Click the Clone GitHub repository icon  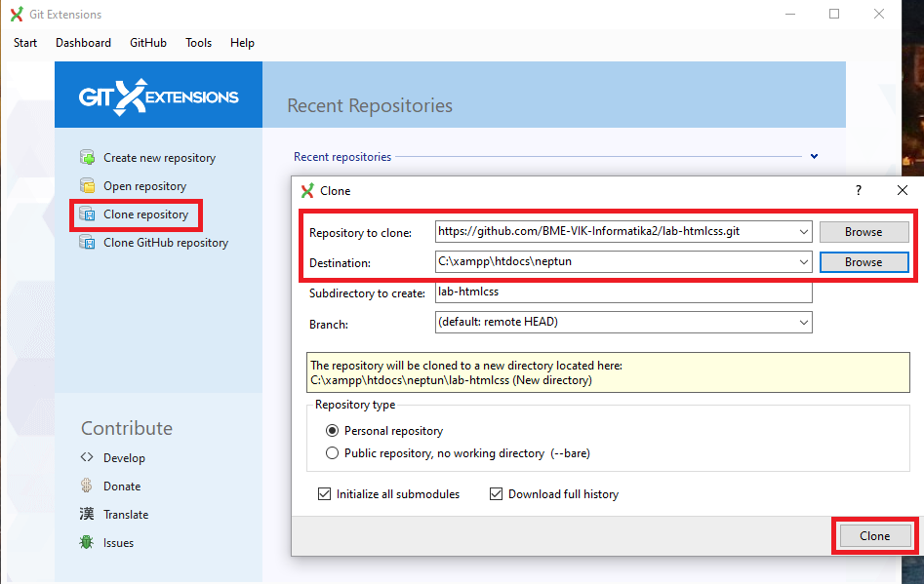coord(87,243)
